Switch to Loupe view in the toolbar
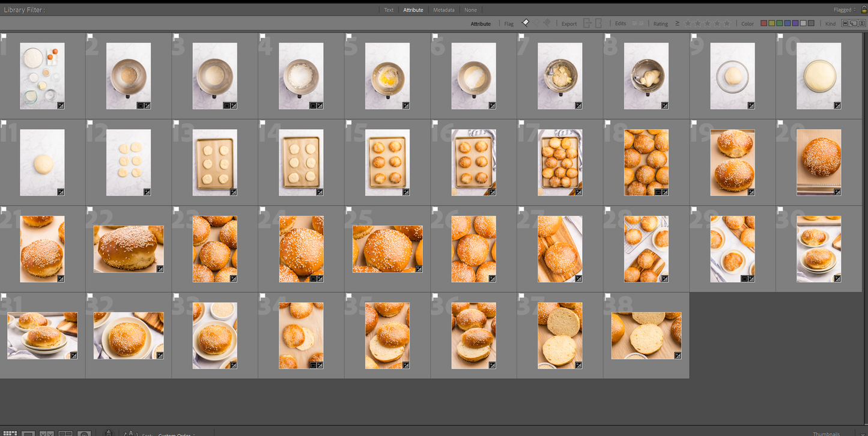Viewport: 868px width, 436px height. pos(28,433)
